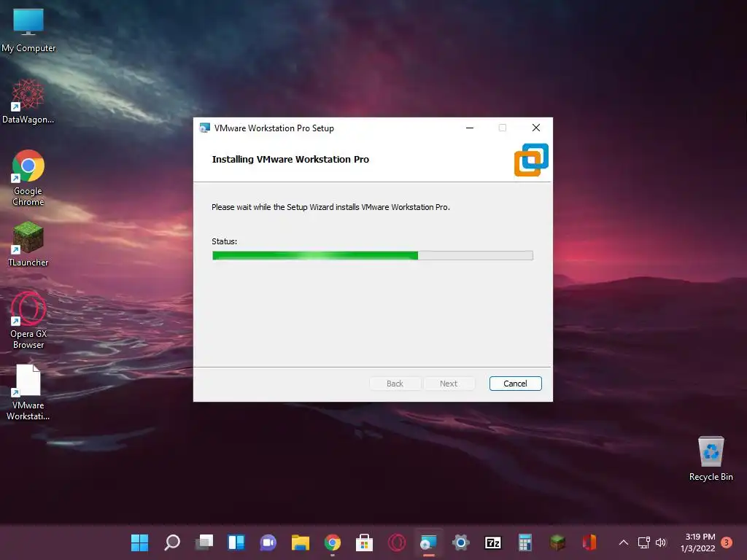Select the VMware installer taskbar icon
The width and height of the screenshot is (747, 560).
(429, 542)
